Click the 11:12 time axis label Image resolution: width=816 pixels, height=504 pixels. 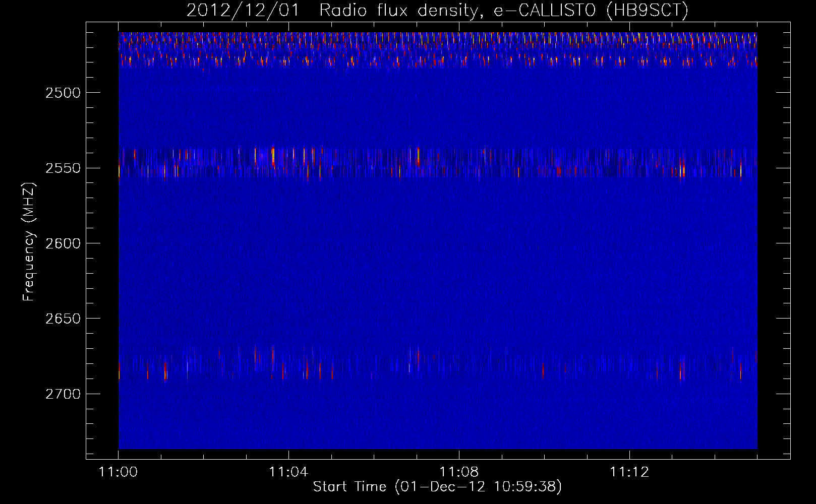[x=629, y=472]
